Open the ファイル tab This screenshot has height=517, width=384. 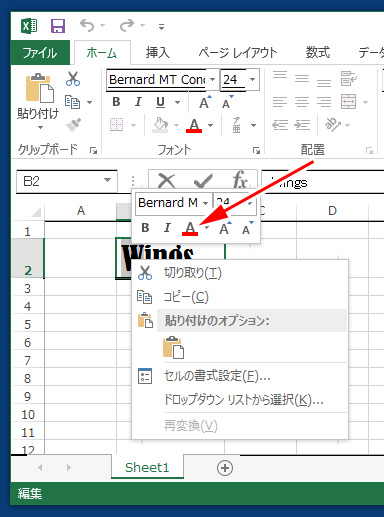40,53
